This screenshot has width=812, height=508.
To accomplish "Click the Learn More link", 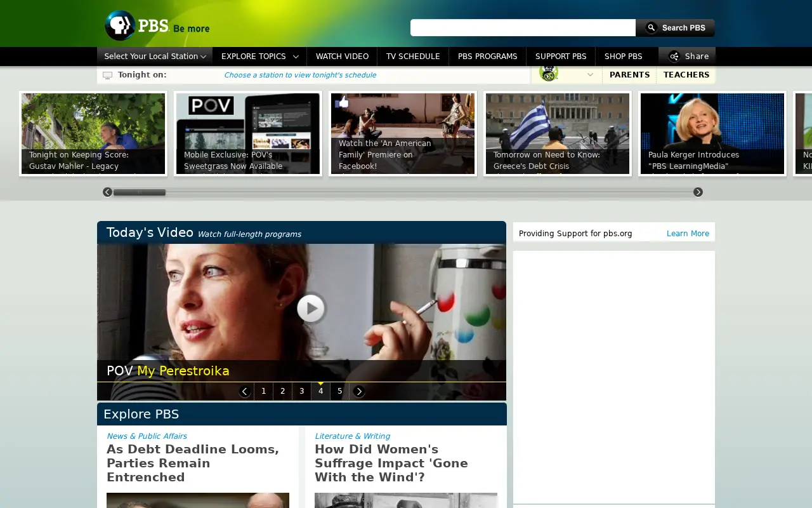I will point(688,234).
